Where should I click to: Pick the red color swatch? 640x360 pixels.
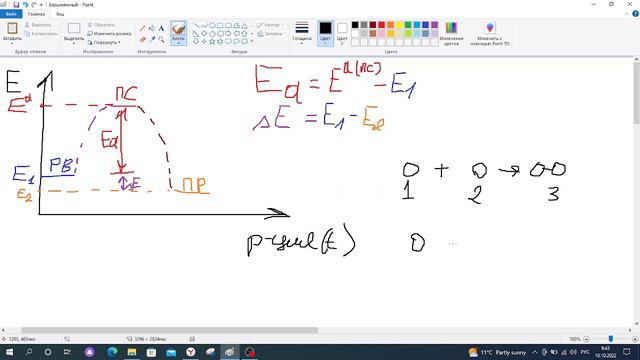coord(381,25)
